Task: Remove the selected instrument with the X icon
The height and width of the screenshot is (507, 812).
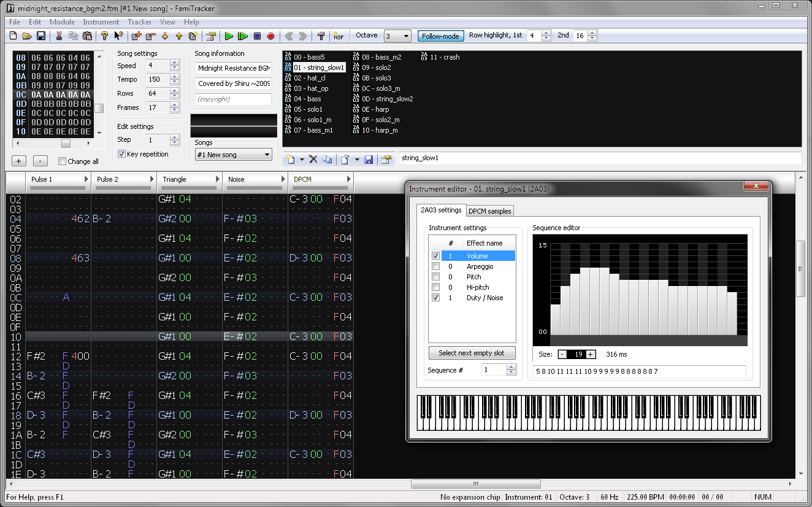Action: pos(313,159)
